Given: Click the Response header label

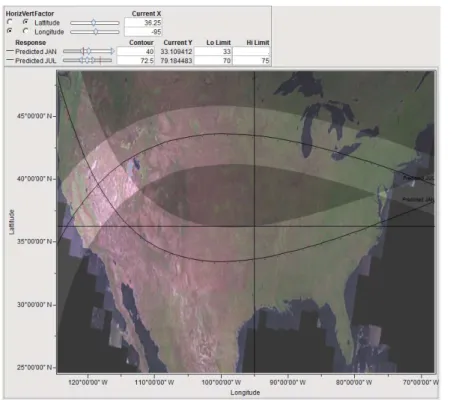Looking at the screenshot, I should [30, 42].
